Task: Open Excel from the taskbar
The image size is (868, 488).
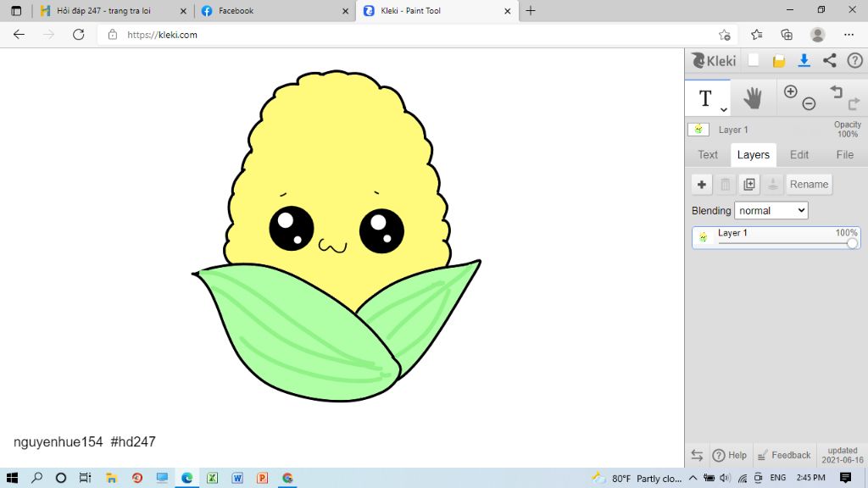Action: pos(212,478)
